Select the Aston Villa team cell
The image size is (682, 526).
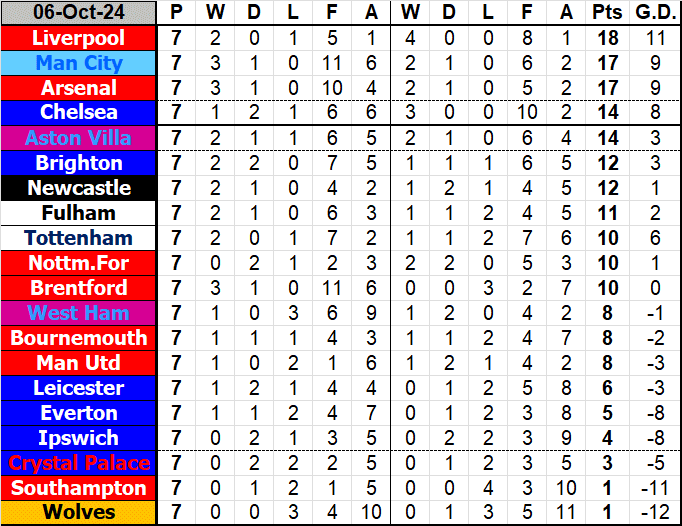(x=79, y=138)
